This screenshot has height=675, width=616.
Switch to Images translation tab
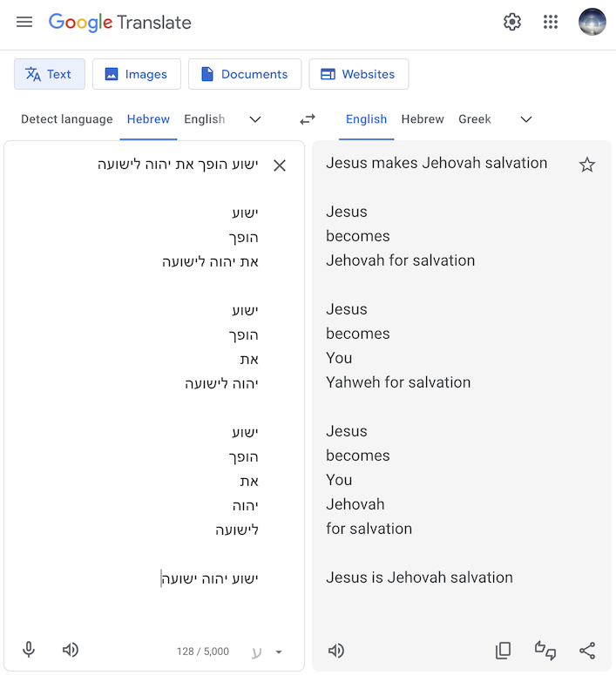click(x=137, y=74)
